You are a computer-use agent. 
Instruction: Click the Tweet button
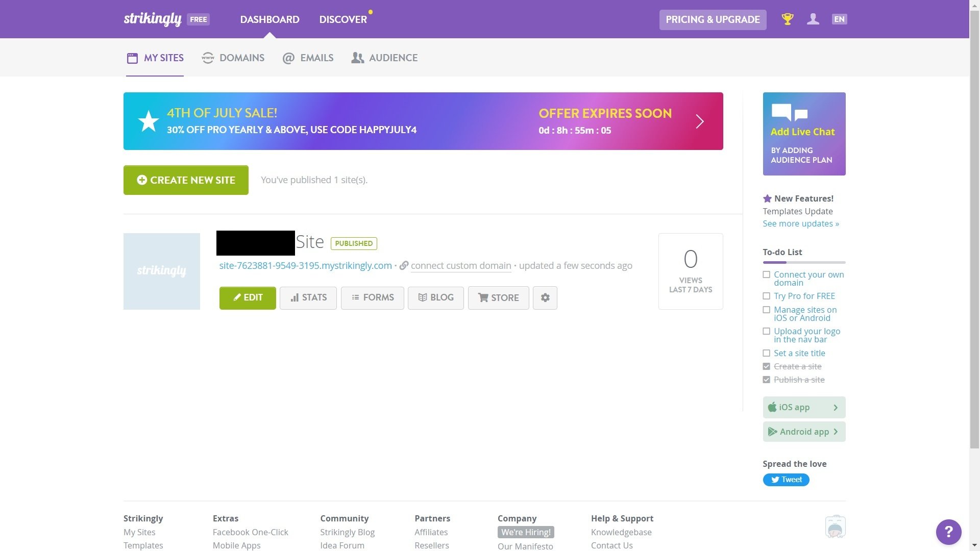pos(786,480)
